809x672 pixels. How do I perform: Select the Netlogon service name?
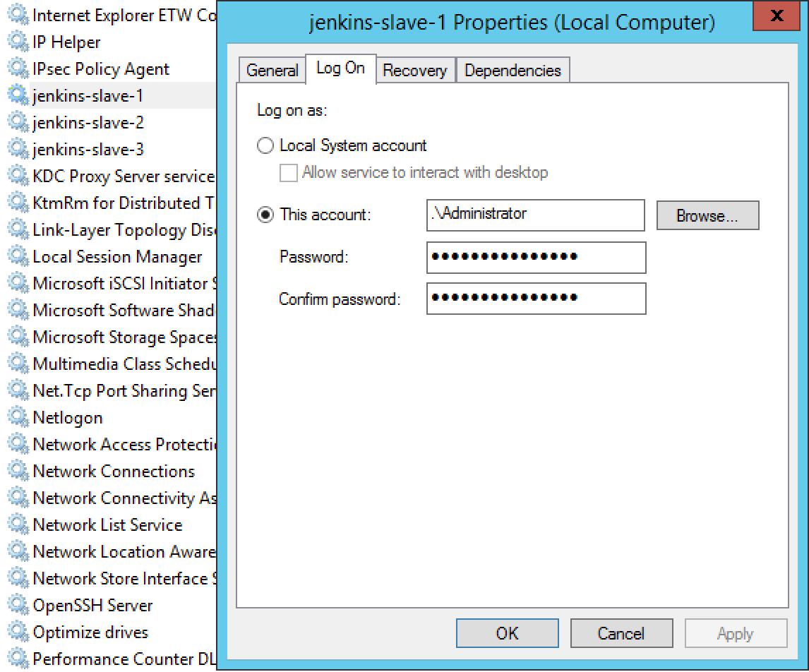click(x=68, y=418)
